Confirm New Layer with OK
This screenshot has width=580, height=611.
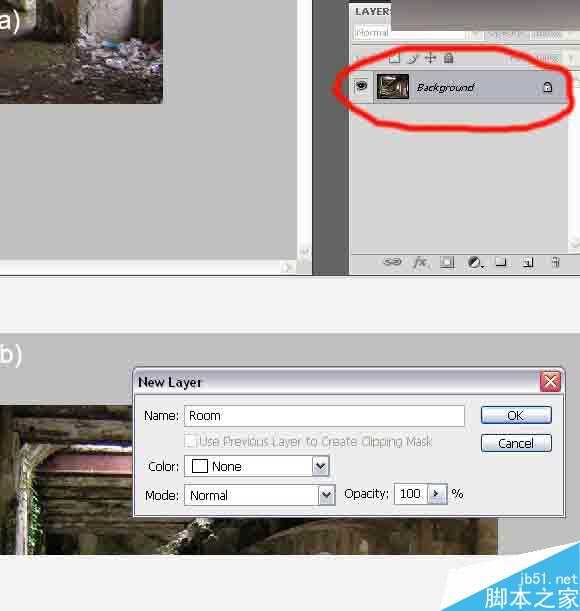(516, 415)
